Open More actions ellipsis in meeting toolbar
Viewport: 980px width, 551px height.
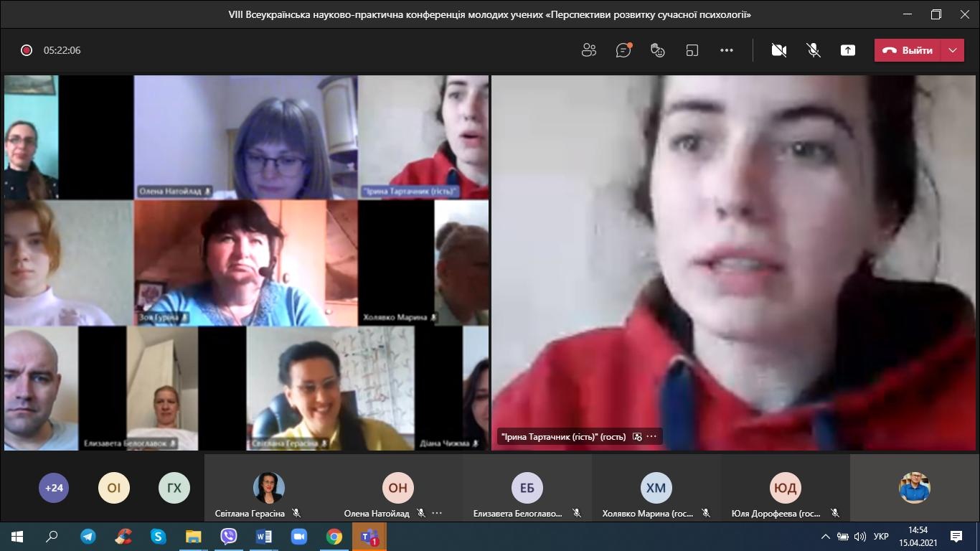(727, 50)
